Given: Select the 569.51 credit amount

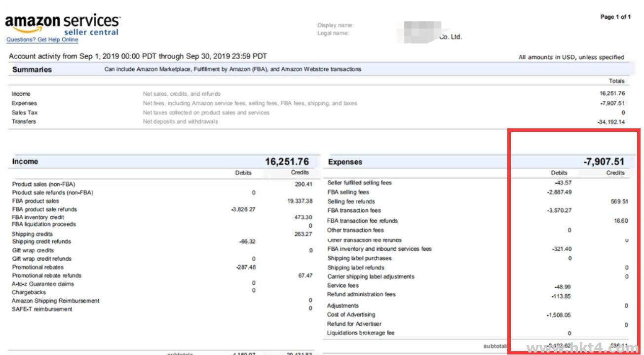Looking at the screenshot, I should coord(619,201).
